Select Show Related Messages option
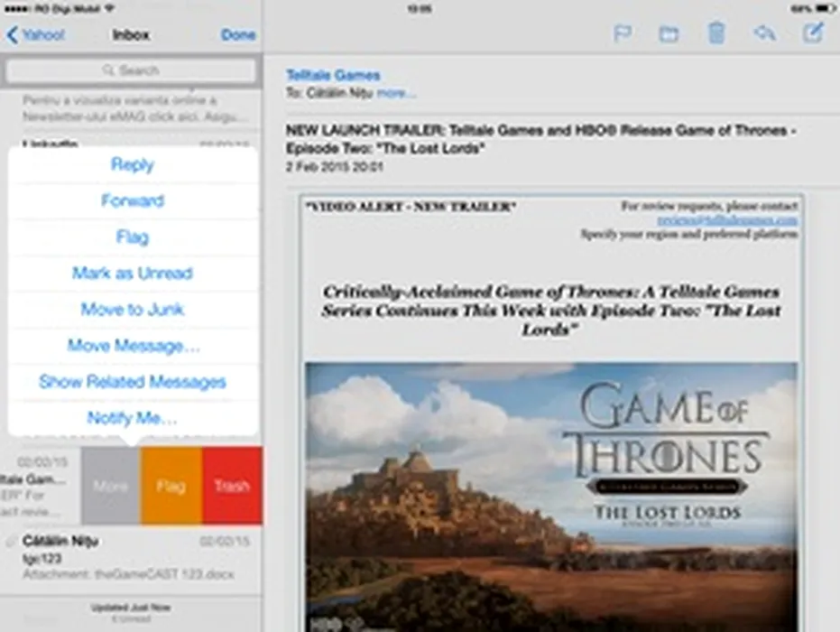 click(x=133, y=382)
